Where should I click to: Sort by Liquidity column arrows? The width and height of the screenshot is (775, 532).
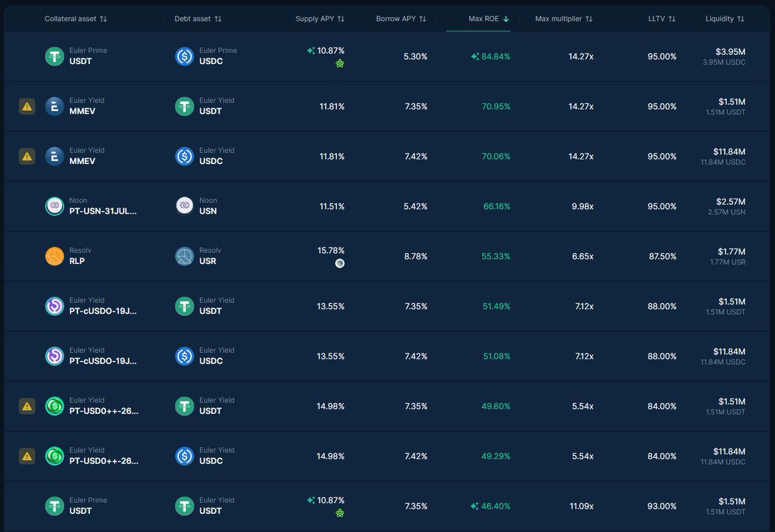[x=741, y=19]
